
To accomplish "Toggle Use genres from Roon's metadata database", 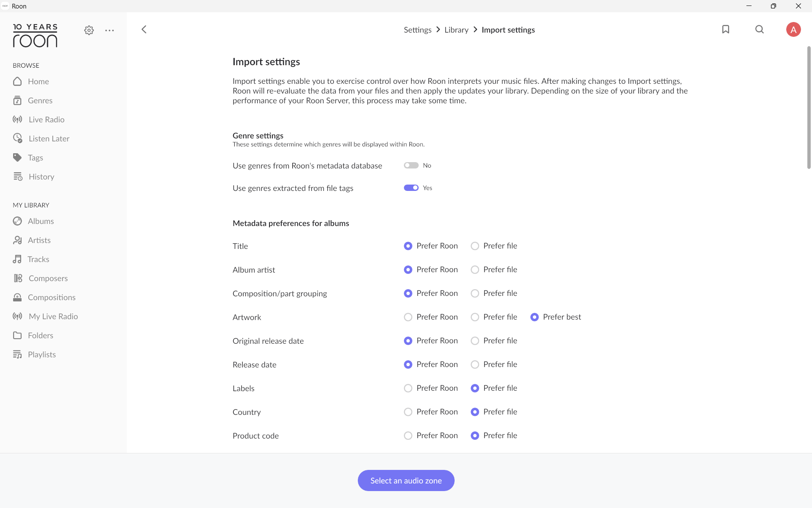I will [411, 166].
